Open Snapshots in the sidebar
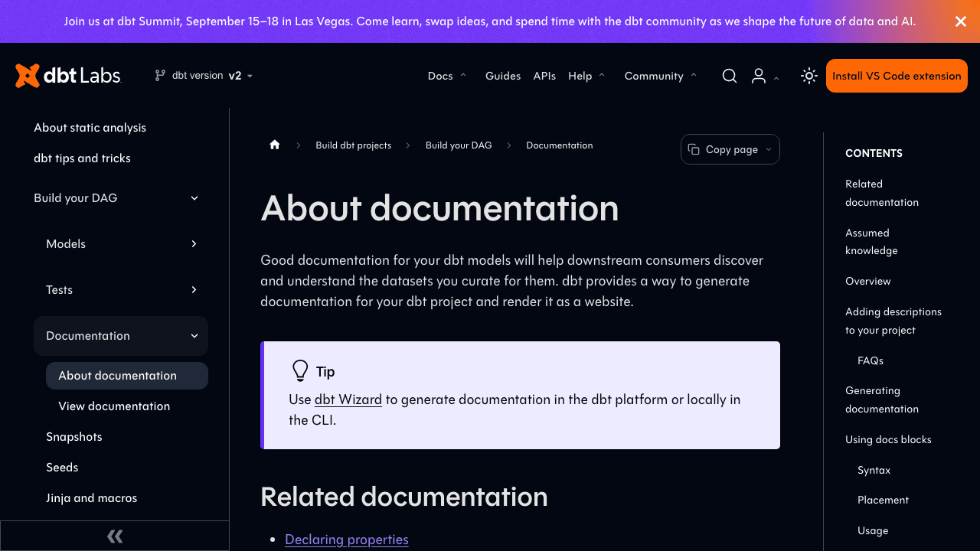Screen dimensions: 980x551 pyautogui.click(x=73, y=437)
